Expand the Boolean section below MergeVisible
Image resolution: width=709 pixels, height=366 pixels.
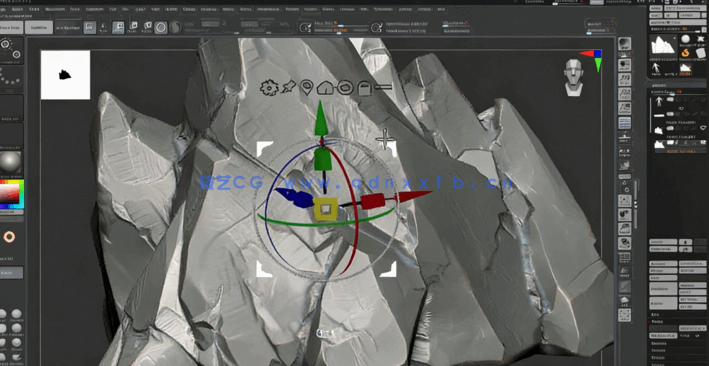coord(659,343)
